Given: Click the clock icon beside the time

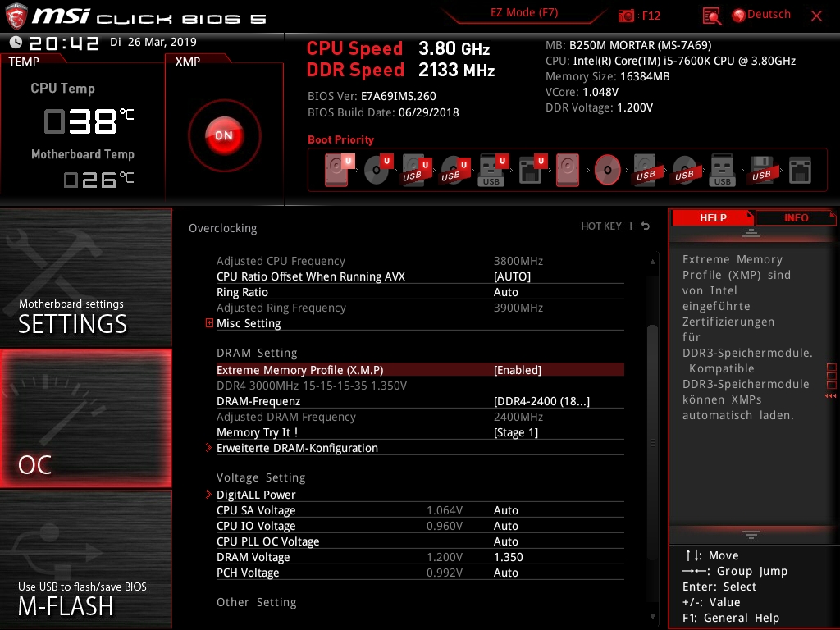Looking at the screenshot, I should tap(16, 43).
